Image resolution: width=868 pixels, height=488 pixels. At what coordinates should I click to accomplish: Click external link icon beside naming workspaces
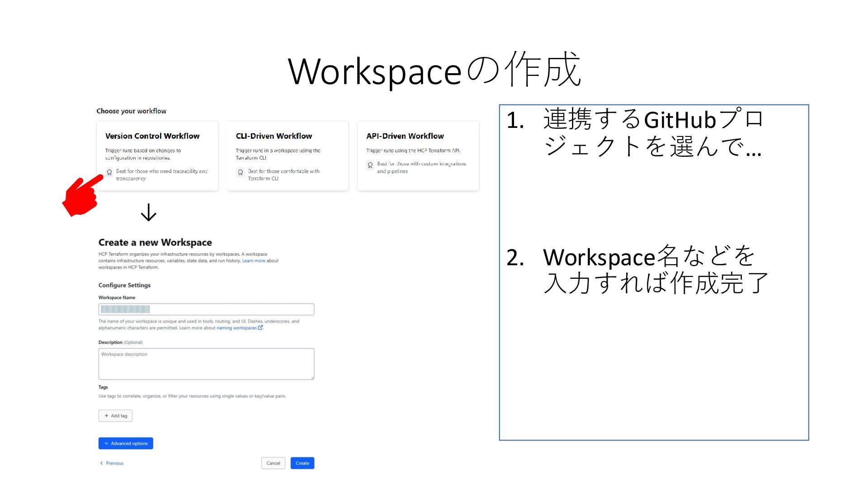[260, 328]
